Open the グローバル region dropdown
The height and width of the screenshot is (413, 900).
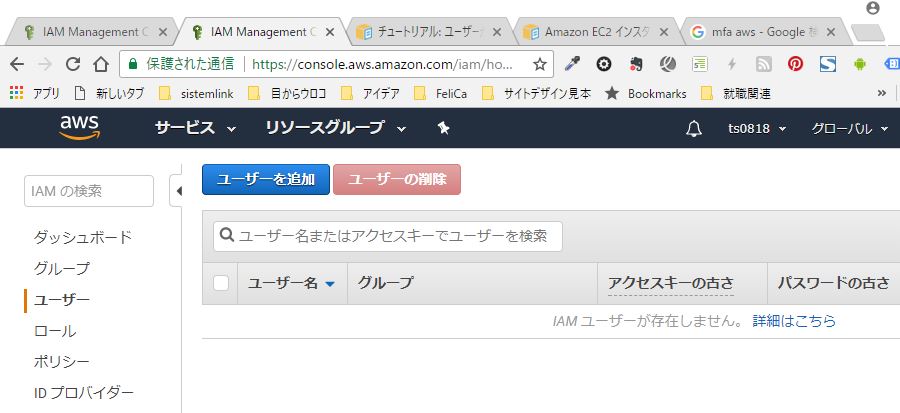coord(850,128)
